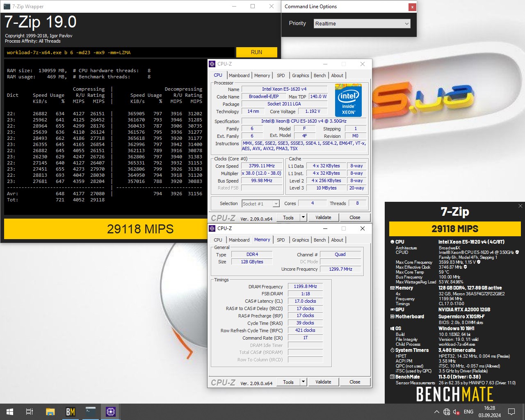Select SPD tab in lower CPU-Z window

pyautogui.click(x=281, y=240)
